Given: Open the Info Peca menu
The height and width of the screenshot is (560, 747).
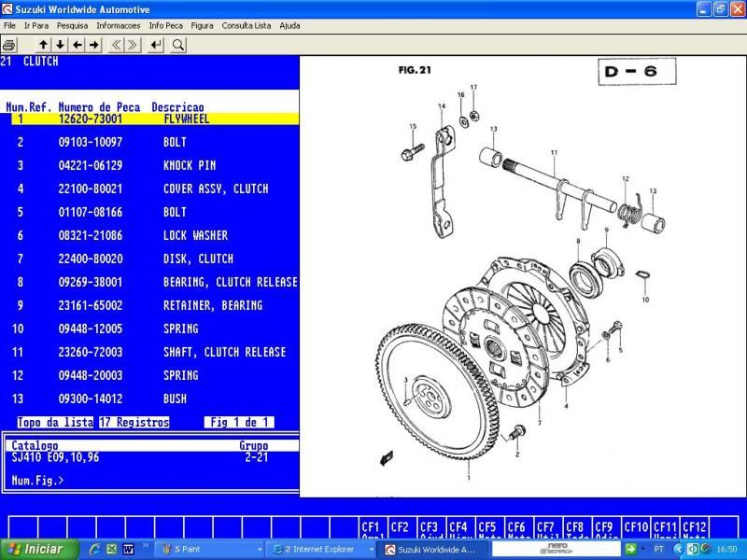Looking at the screenshot, I should click(x=165, y=26).
